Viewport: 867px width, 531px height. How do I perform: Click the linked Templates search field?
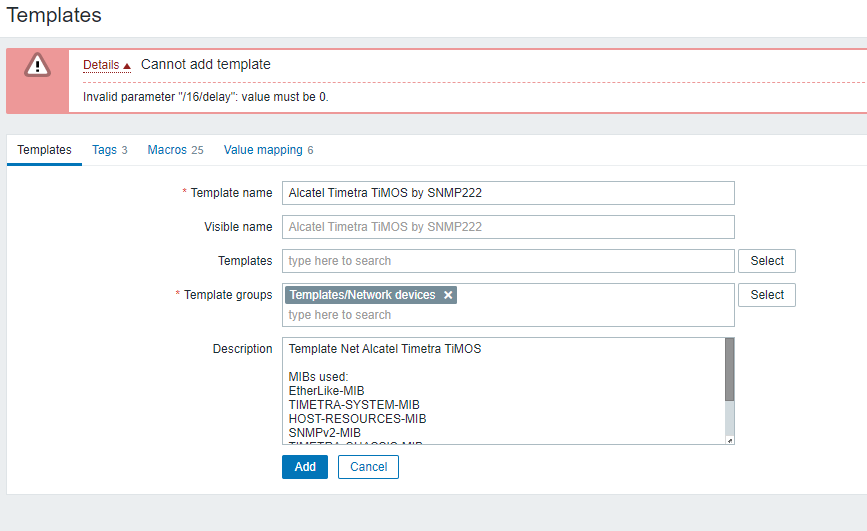pos(508,261)
